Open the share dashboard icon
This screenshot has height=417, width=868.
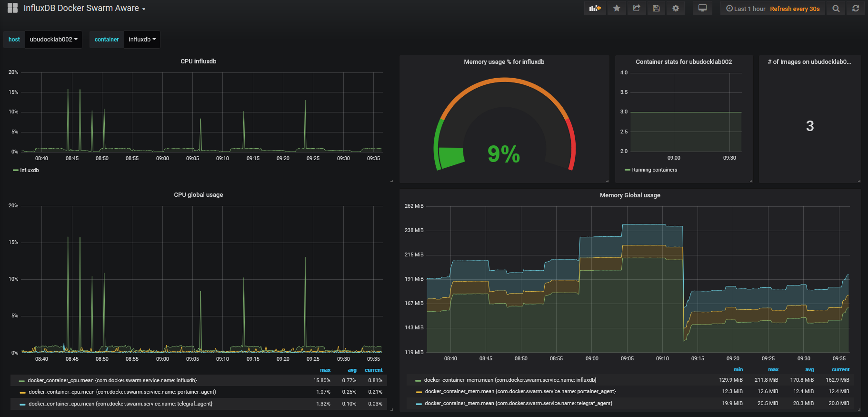tap(637, 8)
